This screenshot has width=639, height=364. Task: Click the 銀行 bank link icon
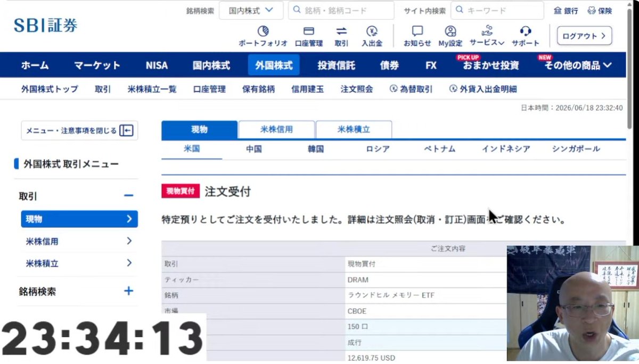coord(558,11)
